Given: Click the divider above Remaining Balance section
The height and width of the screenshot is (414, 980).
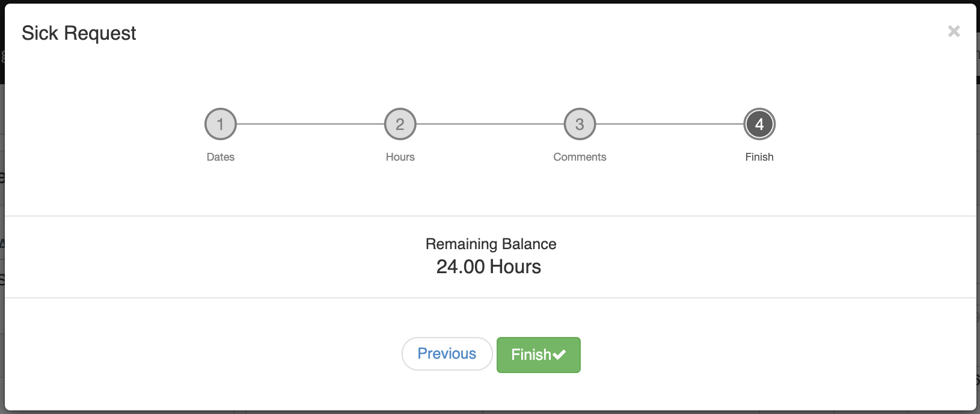Looking at the screenshot, I should pos(490,216).
